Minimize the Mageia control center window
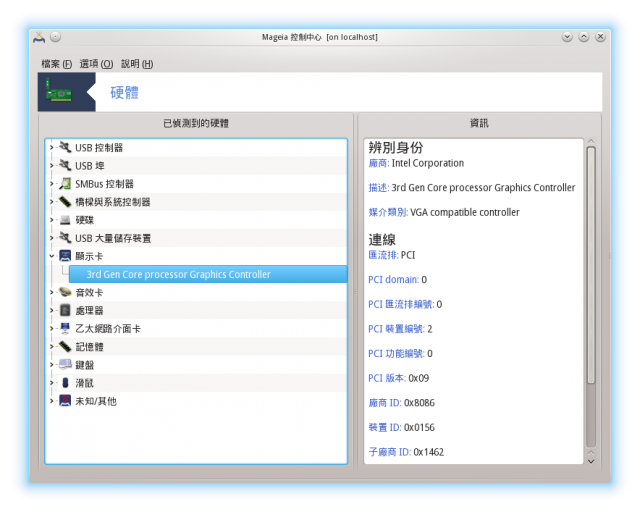This screenshot has width=640, height=512. point(567,37)
